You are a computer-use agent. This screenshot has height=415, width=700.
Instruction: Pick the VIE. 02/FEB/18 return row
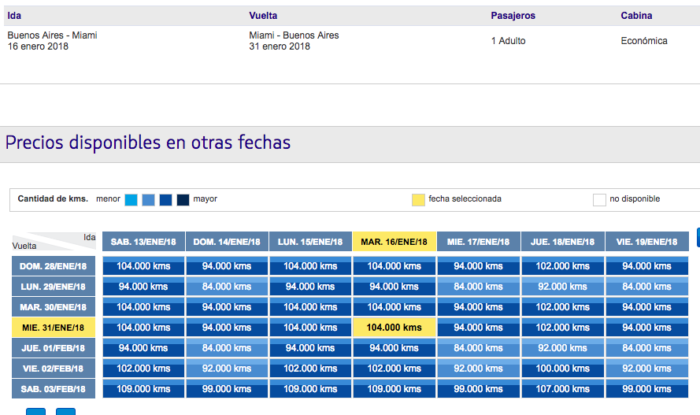(53, 367)
